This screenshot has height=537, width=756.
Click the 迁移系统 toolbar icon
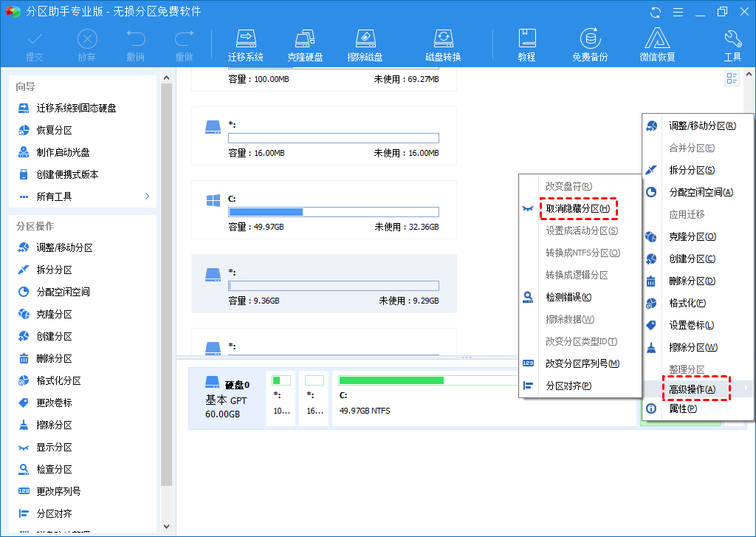tap(245, 46)
